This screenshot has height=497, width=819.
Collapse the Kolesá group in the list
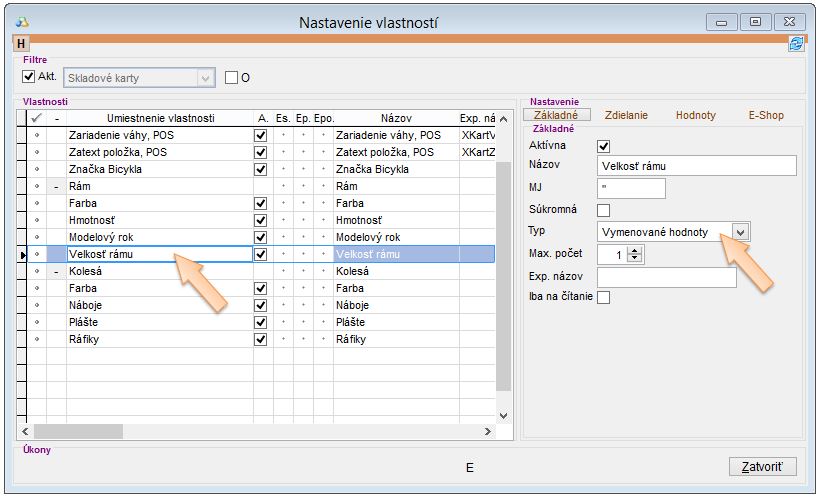click(x=56, y=271)
